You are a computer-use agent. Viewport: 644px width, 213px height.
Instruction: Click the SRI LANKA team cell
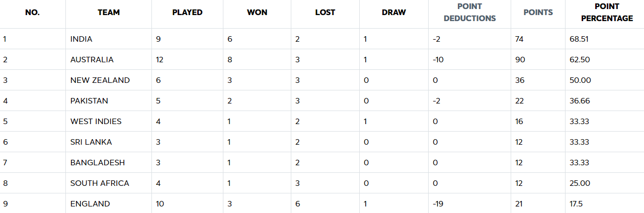(91, 142)
